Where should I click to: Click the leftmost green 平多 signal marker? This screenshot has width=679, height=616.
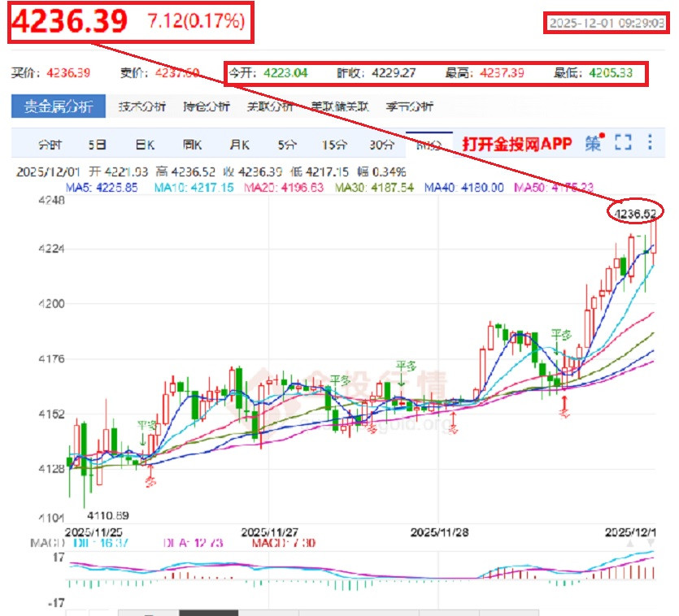click(x=145, y=425)
